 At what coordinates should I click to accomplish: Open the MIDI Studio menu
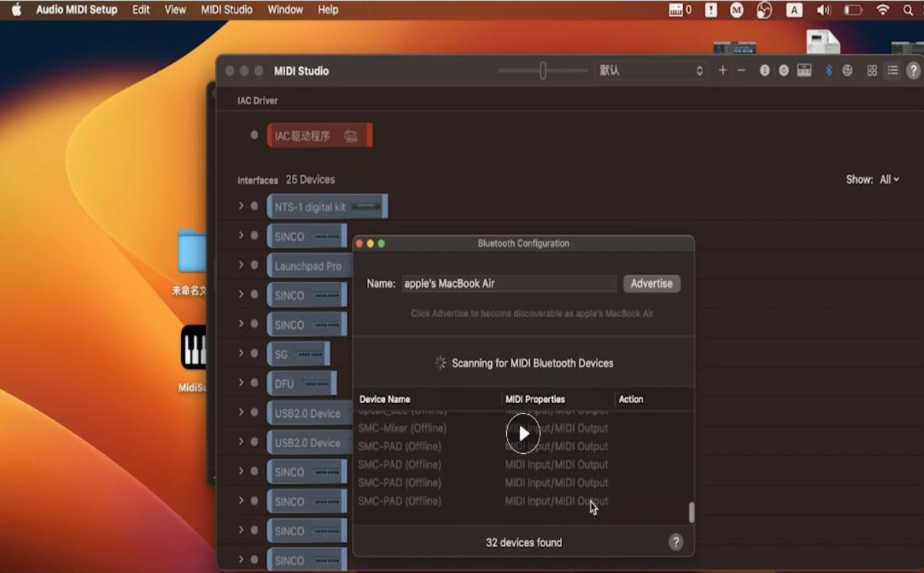point(226,10)
